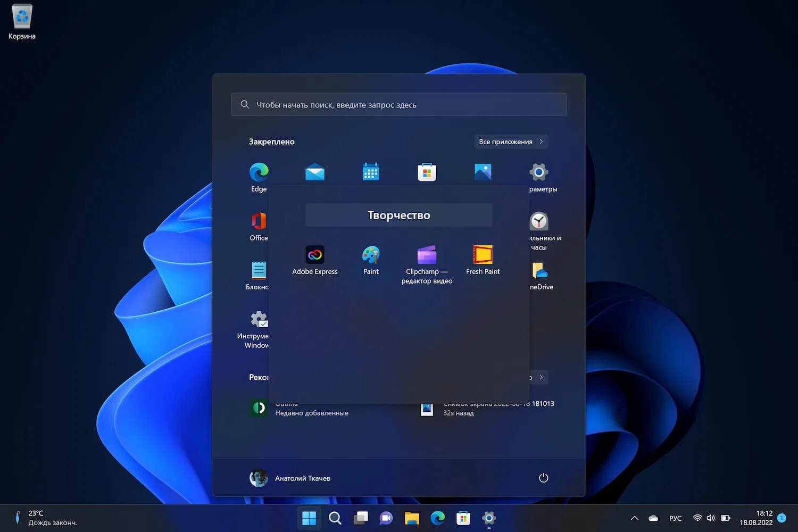Launch Paint from the Творчество folder
This screenshot has height=532, width=798.
[x=371, y=255]
